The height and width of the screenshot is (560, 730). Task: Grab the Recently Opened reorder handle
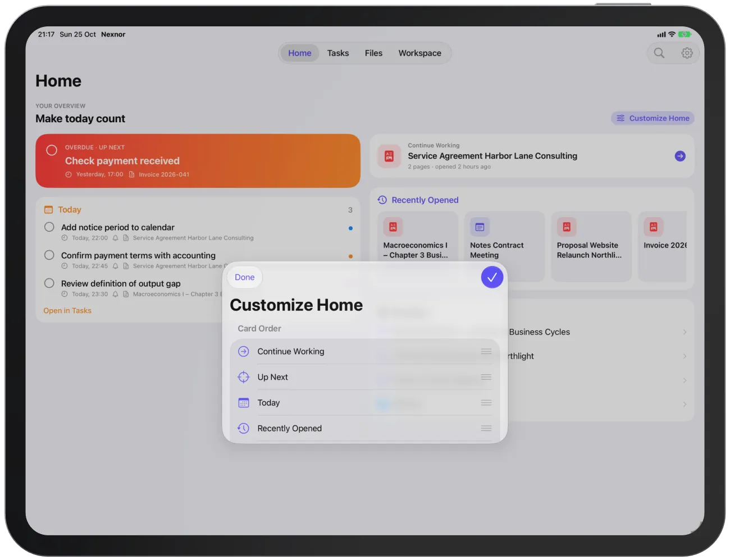coord(486,428)
